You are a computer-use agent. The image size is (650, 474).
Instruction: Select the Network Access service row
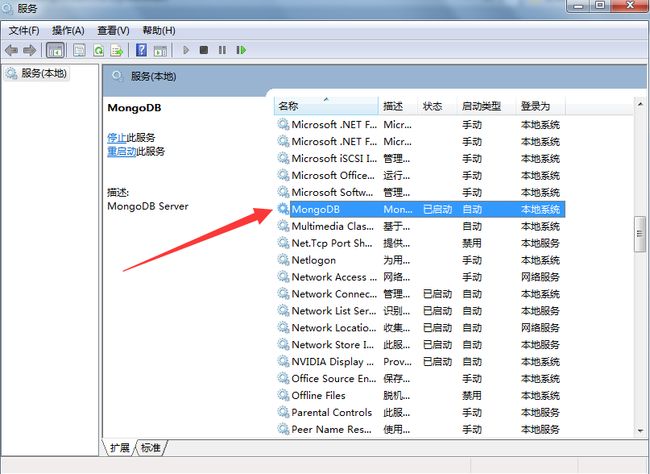click(419, 277)
